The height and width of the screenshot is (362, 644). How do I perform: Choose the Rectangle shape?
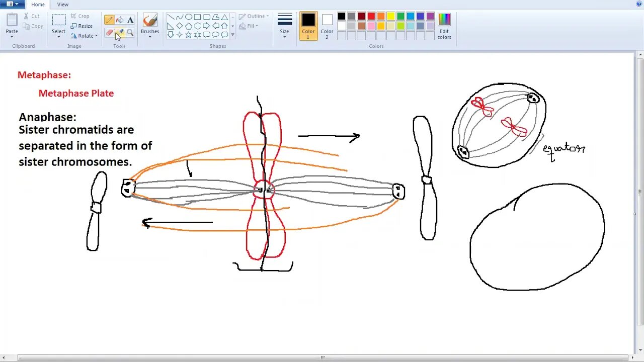click(x=198, y=17)
